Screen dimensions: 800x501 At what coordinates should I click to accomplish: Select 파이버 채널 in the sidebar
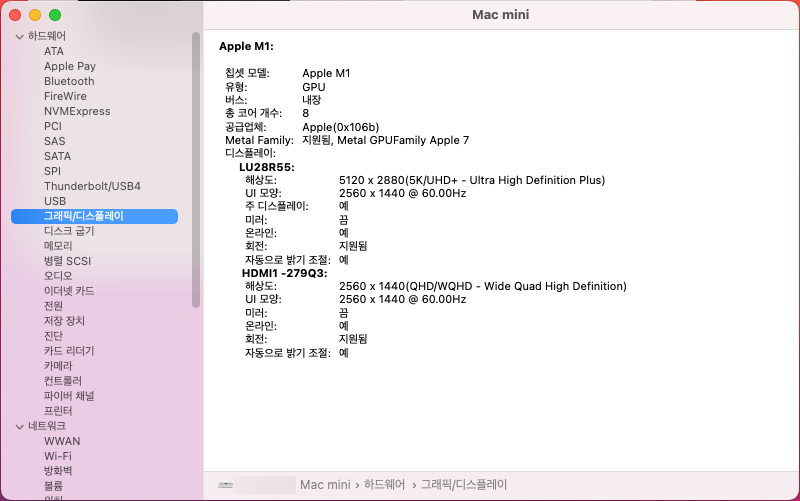[x=69, y=396]
